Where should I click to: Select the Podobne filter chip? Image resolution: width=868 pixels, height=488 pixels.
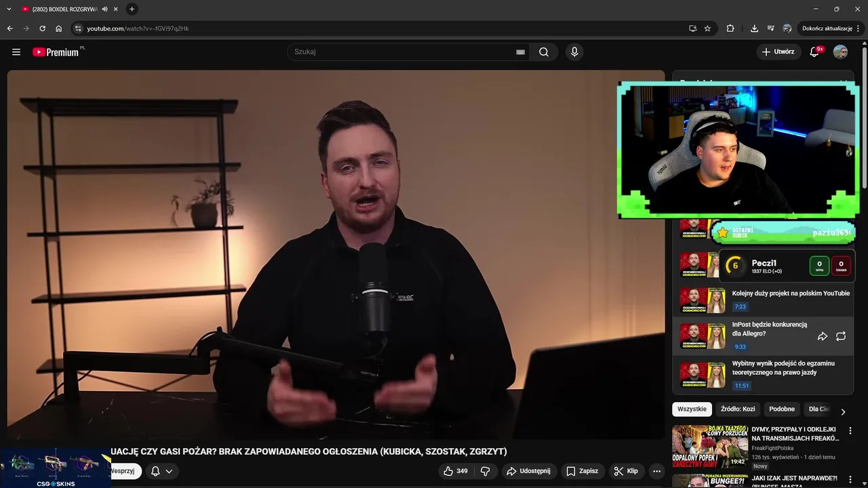782,409
